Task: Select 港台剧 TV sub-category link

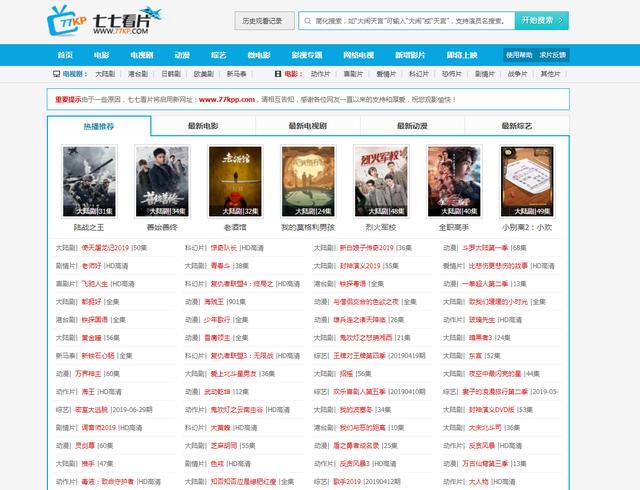Action: click(138, 74)
